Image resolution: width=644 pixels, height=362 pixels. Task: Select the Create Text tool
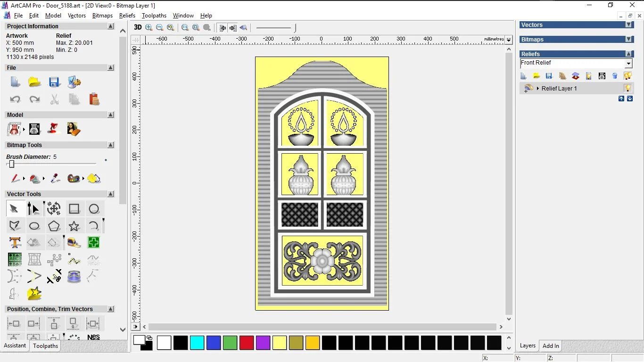pos(15,242)
